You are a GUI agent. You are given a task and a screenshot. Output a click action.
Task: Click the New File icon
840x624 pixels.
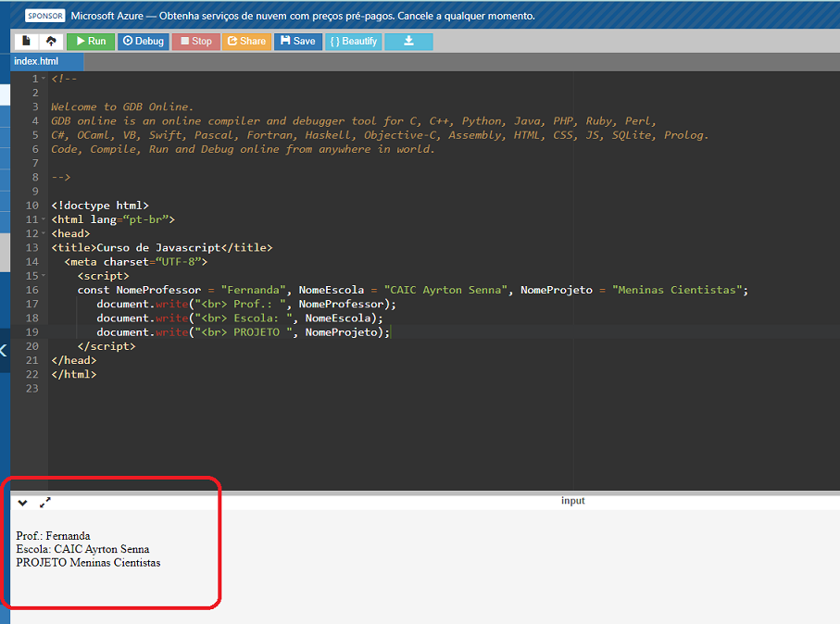pos(27,41)
